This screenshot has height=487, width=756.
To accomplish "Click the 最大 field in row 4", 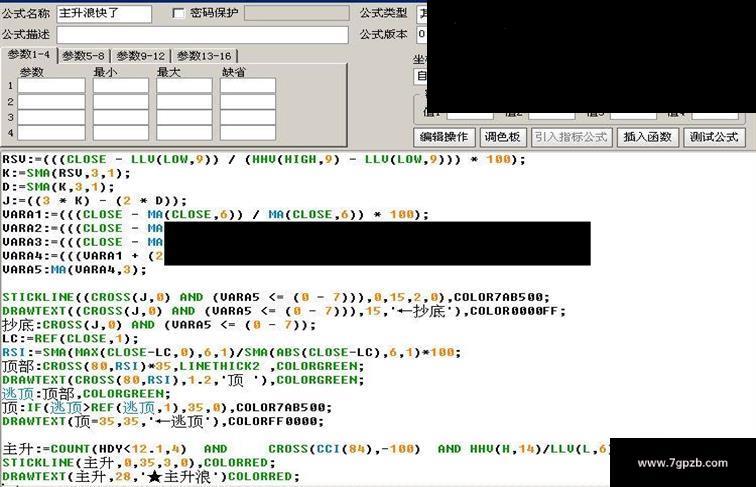I will pyautogui.click(x=184, y=133).
